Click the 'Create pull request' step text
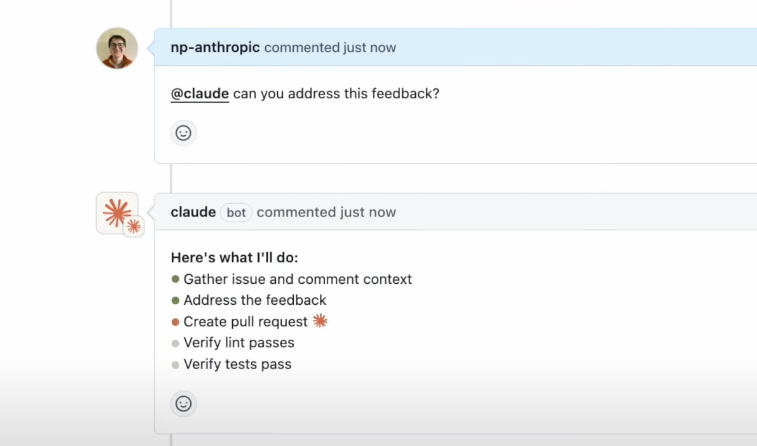757x446 pixels. coord(246,322)
